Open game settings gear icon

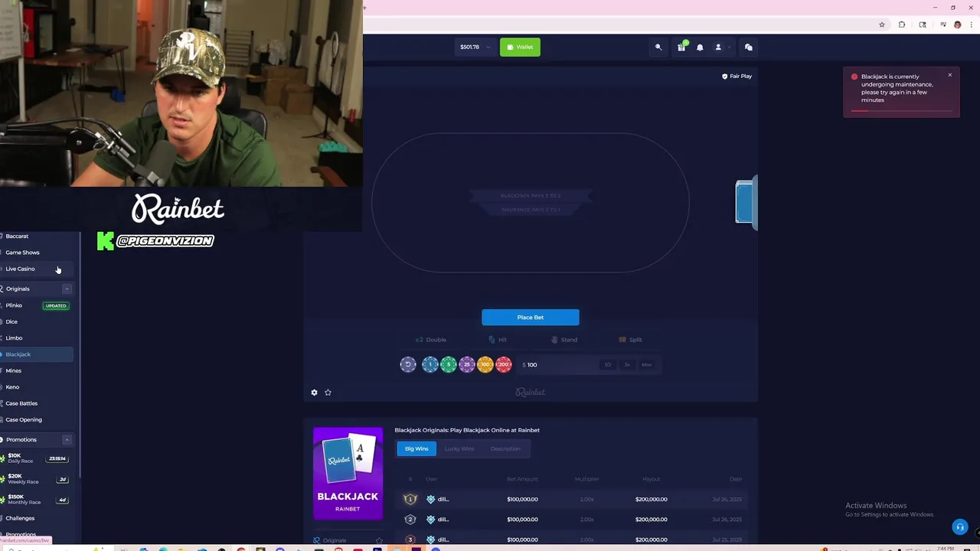[314, 393]
